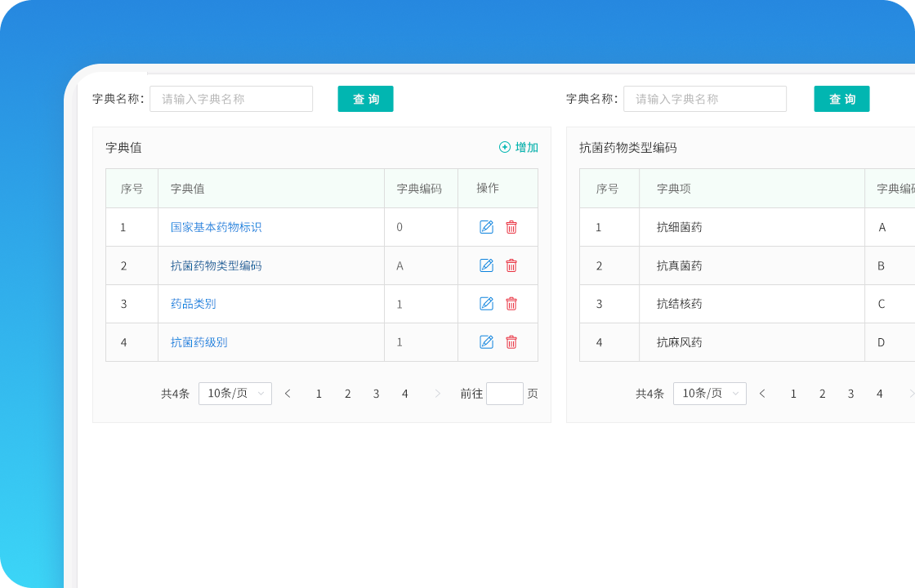The image size is (915, 588).
Task: Select page 4 in right pagination
Action: click(879, 394)
